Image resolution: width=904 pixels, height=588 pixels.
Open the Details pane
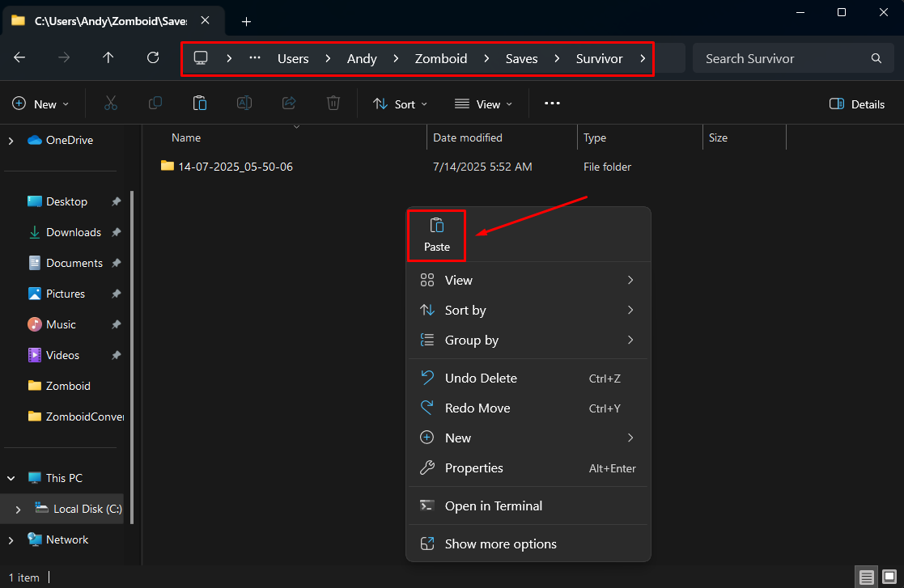[x=856, y=104]
